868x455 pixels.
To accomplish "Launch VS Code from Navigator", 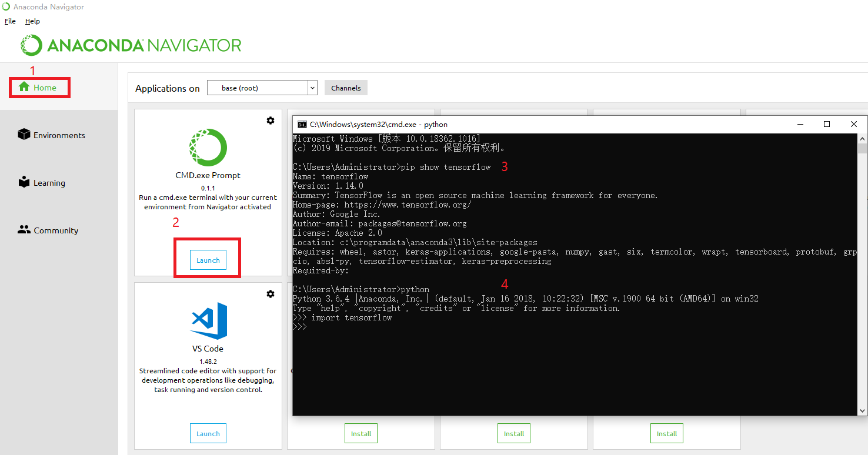I will tap(208, 433).
